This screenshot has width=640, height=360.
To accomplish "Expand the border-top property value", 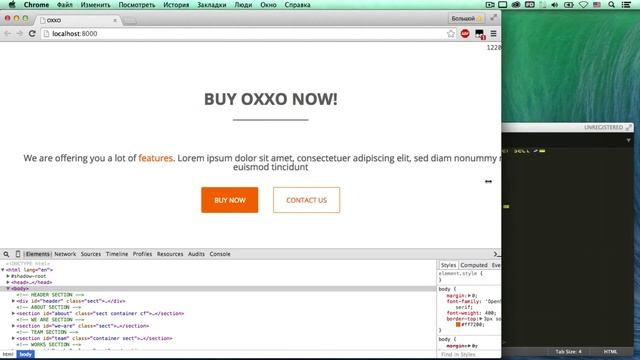I will pyautogui.click(x=480, y=319).
